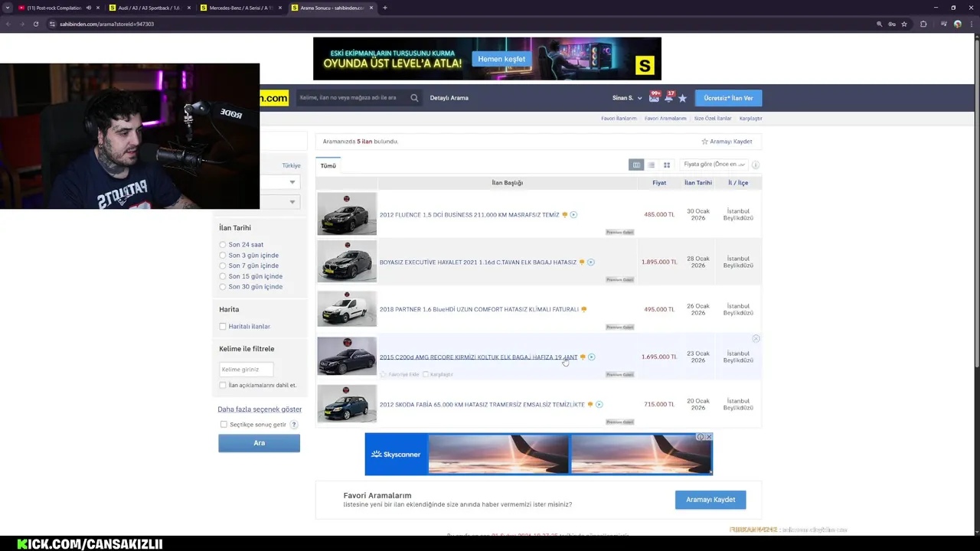Screen dimensions: 980x551
Task: Open the tab search chevron in browser
Action: [7, 8]
